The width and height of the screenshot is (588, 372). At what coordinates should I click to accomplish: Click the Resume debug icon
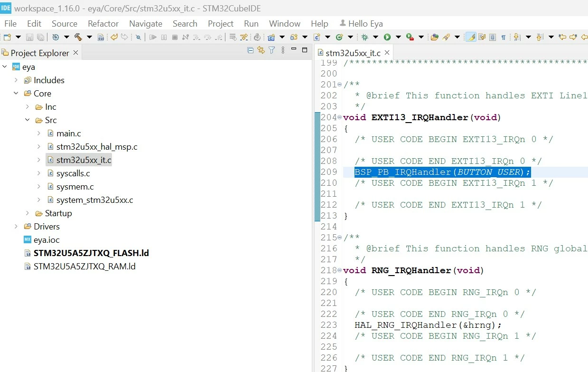click(x=153, y=37)
